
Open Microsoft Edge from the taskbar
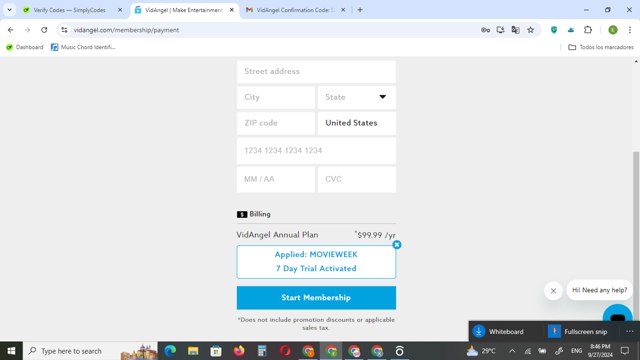click(170, 351)
